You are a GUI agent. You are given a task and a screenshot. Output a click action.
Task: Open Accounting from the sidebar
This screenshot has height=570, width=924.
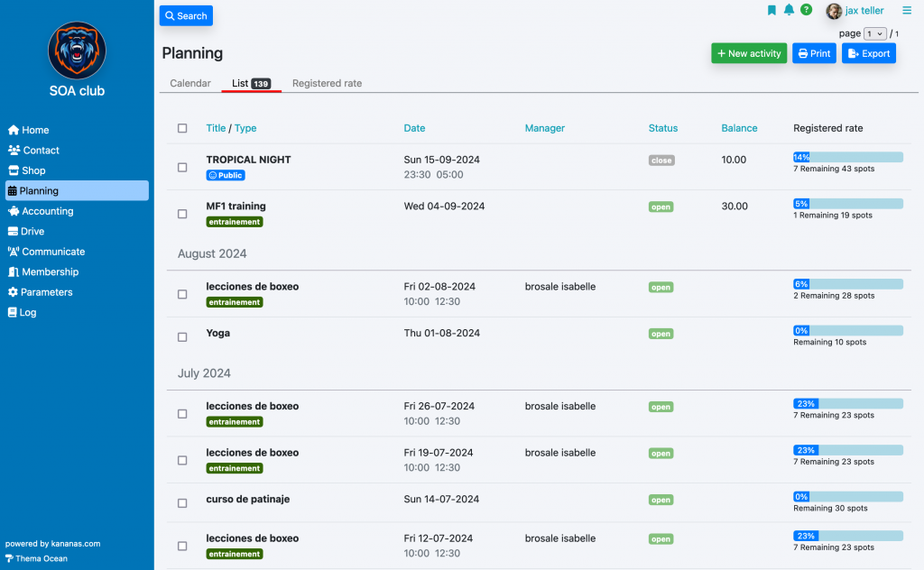(47, 211)
